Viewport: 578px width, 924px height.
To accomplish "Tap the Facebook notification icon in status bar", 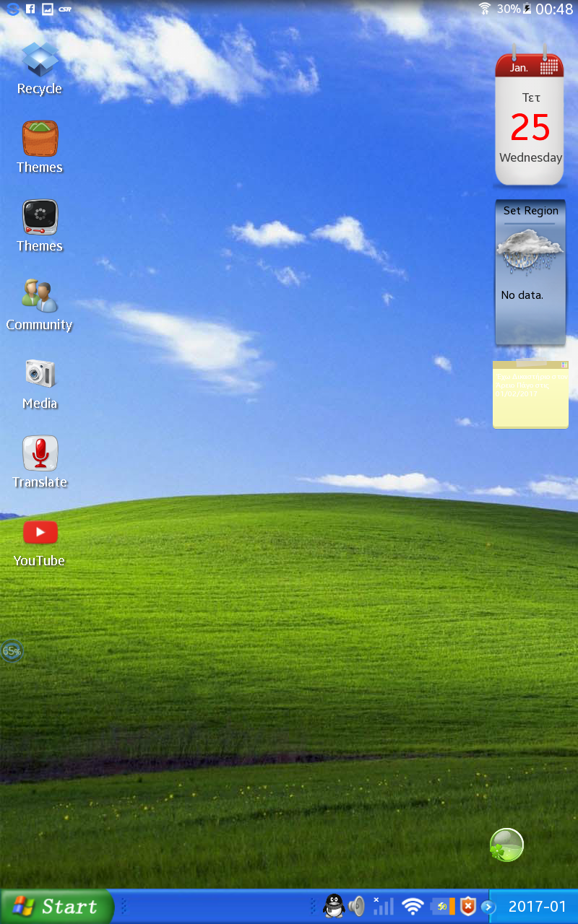I will (x=30, y=9).
